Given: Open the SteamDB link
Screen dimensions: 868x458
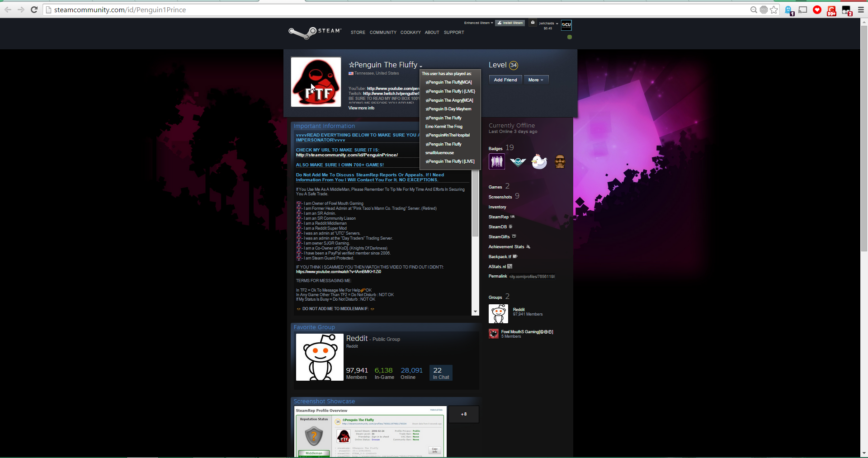Looking at the screenshot, I should pos(500,227).
